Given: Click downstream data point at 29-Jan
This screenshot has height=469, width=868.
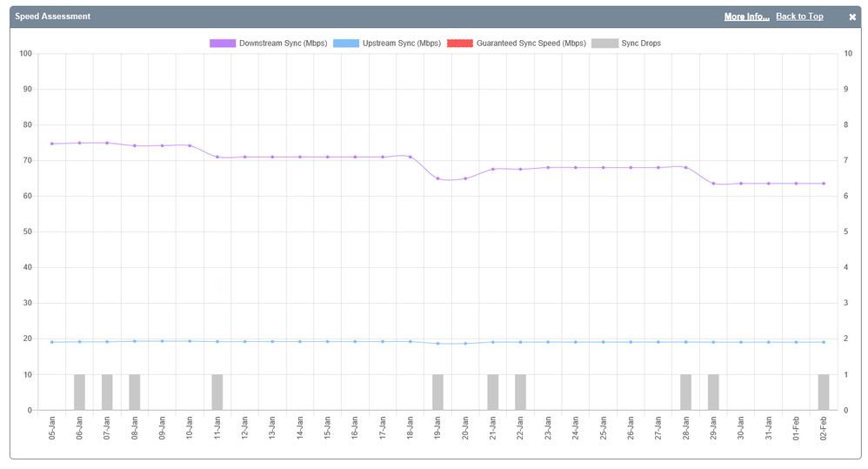Looking at the screenshot, I should pos(713,184).
